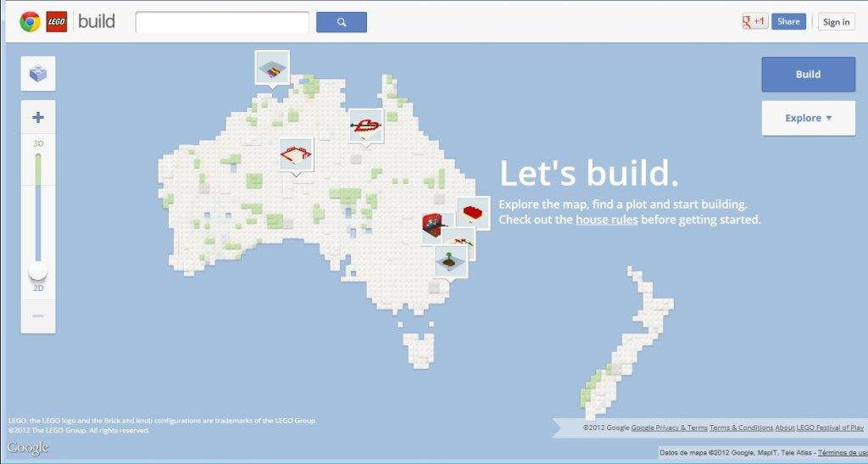Image resolution: width=868 pixels, height=464 pixels.
Task: Click the 3D label on slider
Action: 38,143
